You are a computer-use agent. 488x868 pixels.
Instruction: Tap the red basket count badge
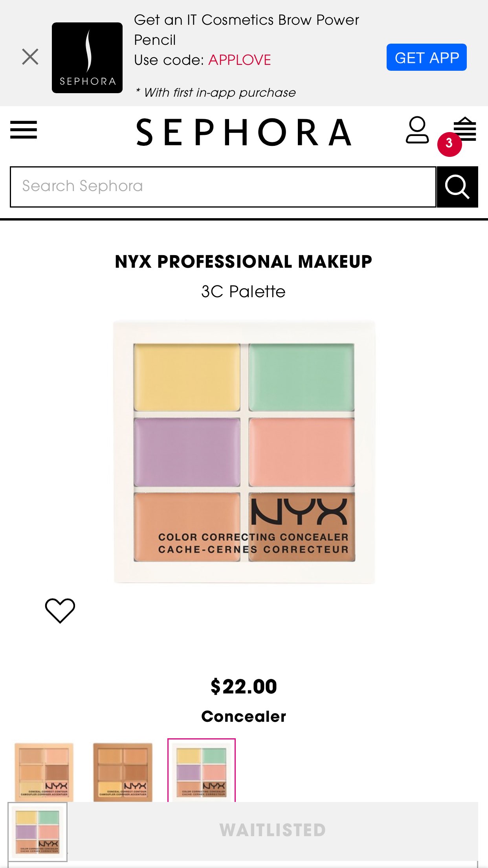point(449,144)
